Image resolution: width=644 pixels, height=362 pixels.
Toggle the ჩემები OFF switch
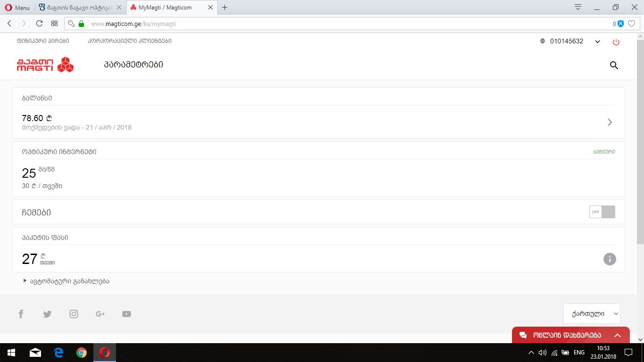602,212
